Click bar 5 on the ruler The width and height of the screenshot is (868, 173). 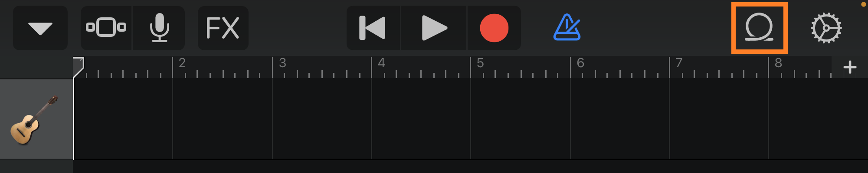(x=480, y=63)
